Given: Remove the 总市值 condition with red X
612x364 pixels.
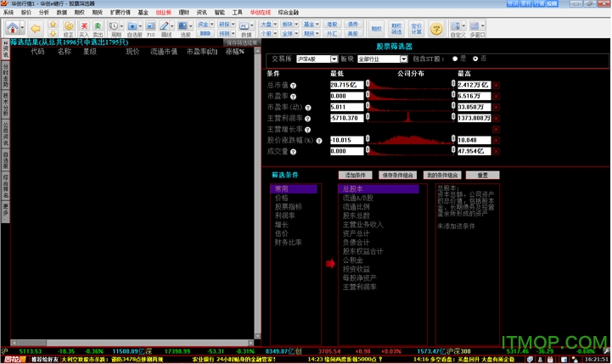Looking at the screenshot, I should pyautogui.click(x=496, y=85).
